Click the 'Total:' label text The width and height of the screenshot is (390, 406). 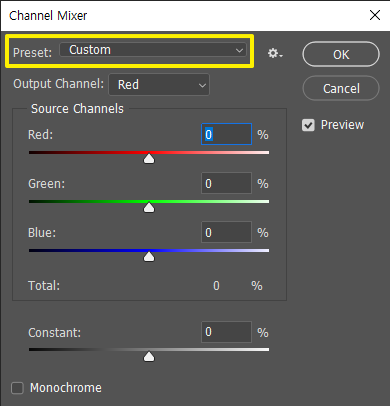coord(44,286)
